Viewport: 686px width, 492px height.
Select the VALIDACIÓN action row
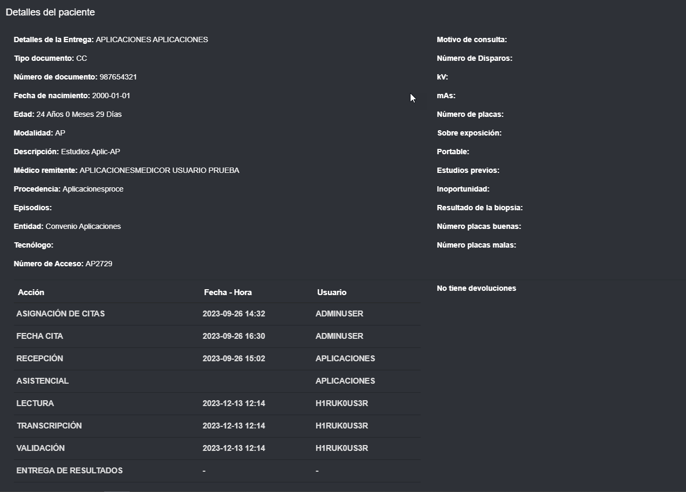click(217, 448)
